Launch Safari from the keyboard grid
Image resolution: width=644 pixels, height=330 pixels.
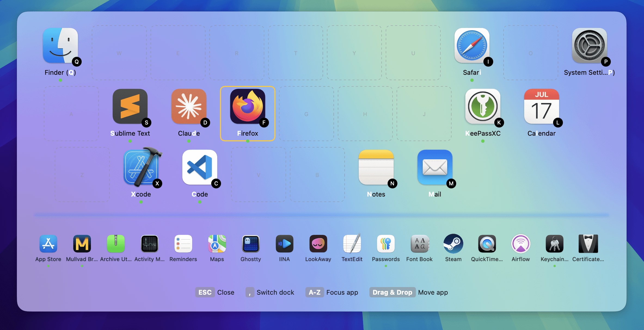click(x=472, y=45)
